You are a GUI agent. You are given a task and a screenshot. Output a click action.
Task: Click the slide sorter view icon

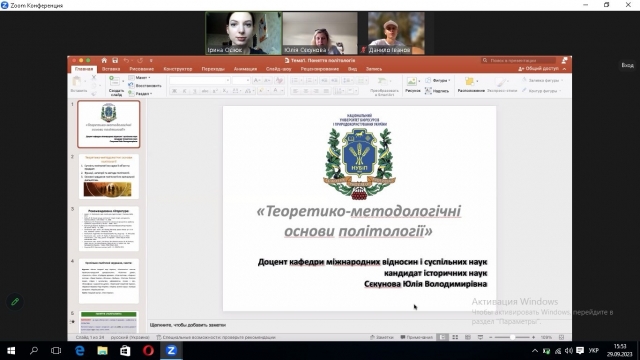coord(455,337)
